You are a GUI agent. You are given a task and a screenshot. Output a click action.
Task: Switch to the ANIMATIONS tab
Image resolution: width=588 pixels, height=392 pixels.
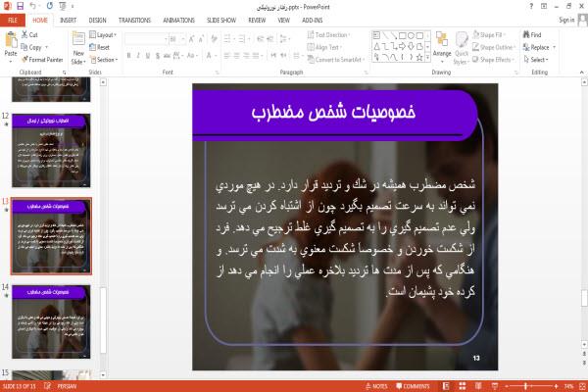pos(179,21)
